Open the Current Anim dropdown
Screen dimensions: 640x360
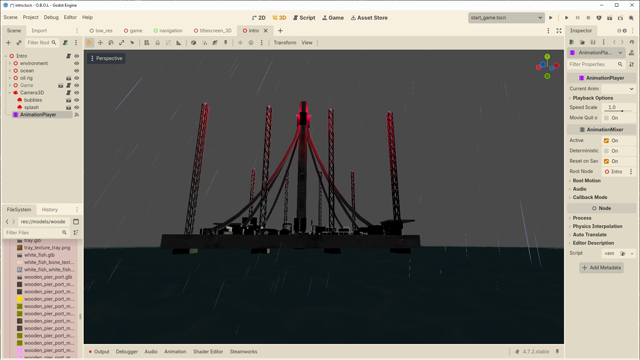tap(619, 89)
